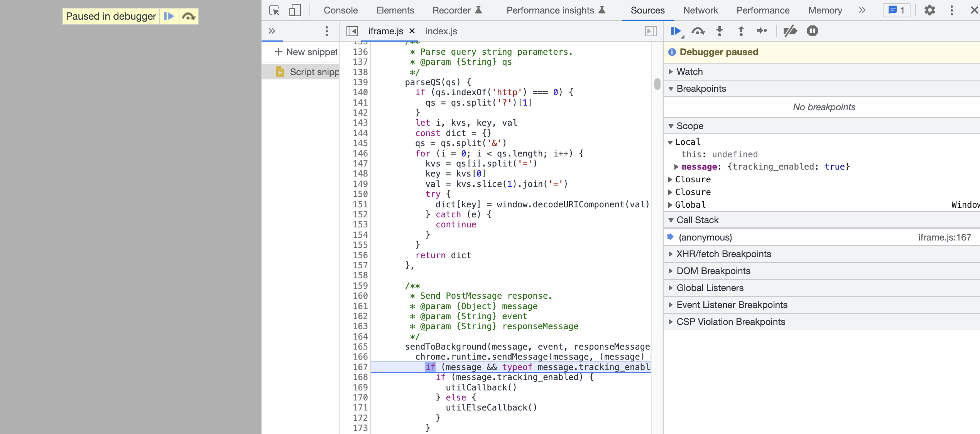Click the 'parseQS(qs) {' code line
The height and width of the screenshot is (434, 980).
pyautogui.click(x=438, y=82)
